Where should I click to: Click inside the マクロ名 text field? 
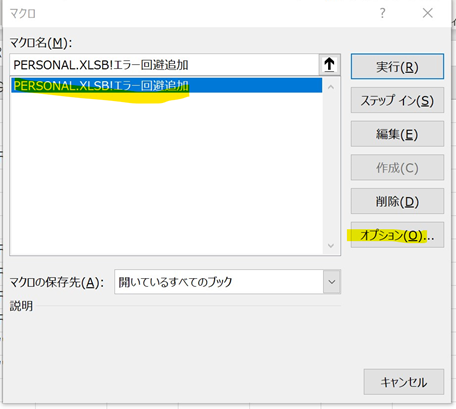165,65
